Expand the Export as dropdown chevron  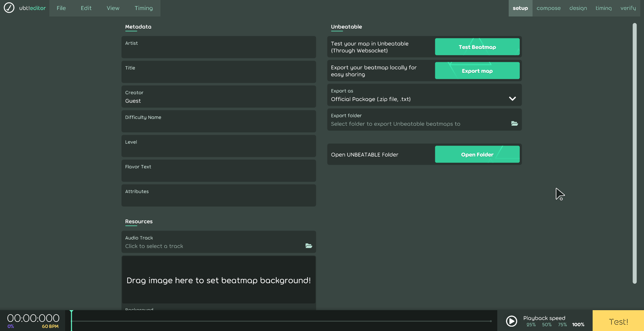click(512, 98)
